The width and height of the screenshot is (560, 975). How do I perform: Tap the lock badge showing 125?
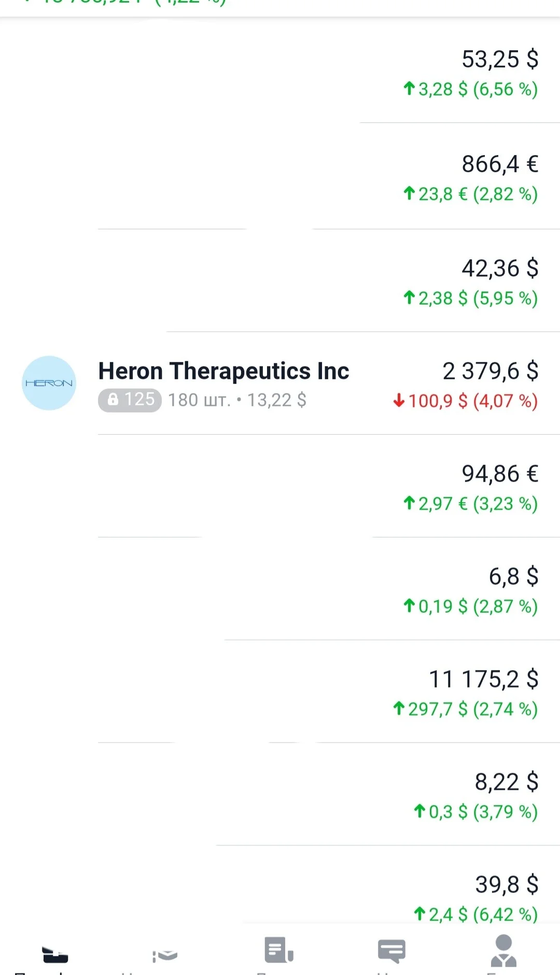(x=130, y=400)
